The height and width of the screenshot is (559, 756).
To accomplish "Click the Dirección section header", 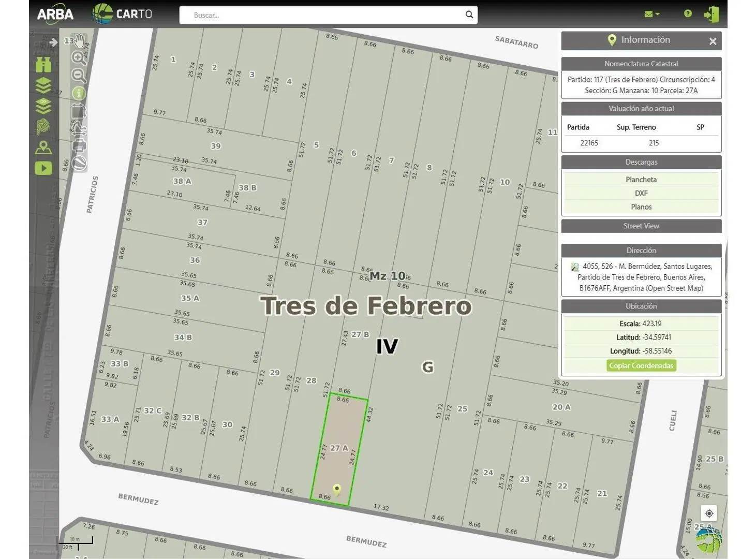I will 641,251.
